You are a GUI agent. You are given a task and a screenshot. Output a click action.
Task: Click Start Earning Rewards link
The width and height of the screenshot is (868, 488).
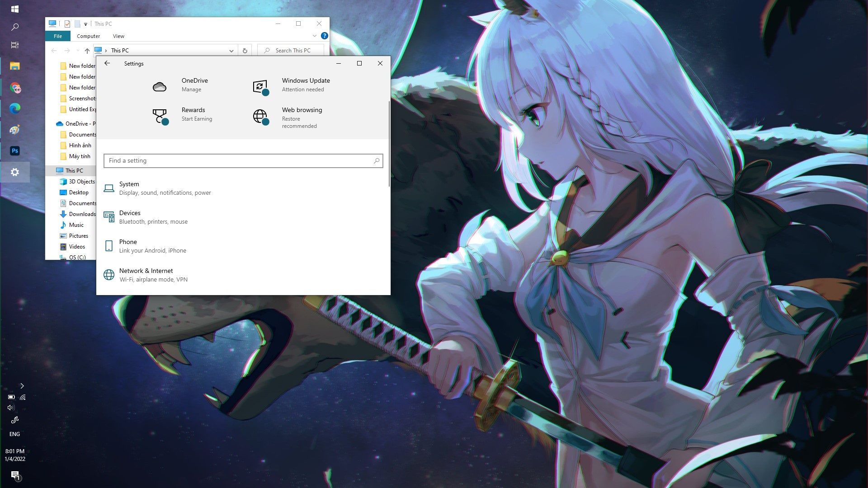[x=197, y=118]
